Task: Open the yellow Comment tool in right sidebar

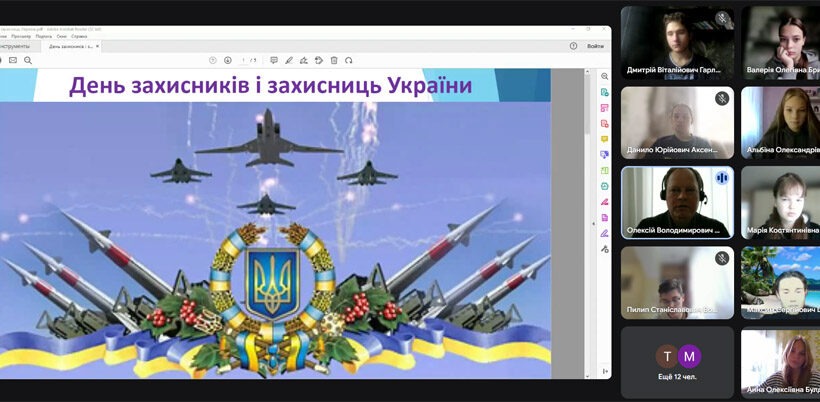Action: [605, 139]
